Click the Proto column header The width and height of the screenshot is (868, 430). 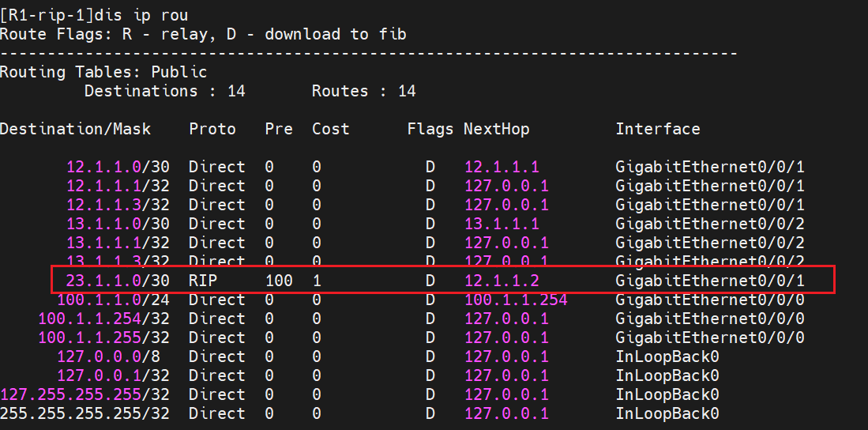(x=212, y=129)
